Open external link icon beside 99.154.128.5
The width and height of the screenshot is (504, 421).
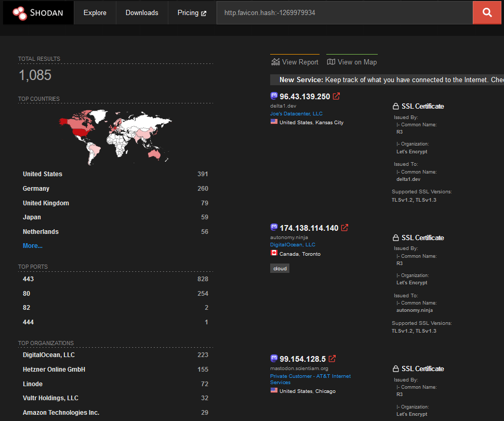click(x=332, y=359)
